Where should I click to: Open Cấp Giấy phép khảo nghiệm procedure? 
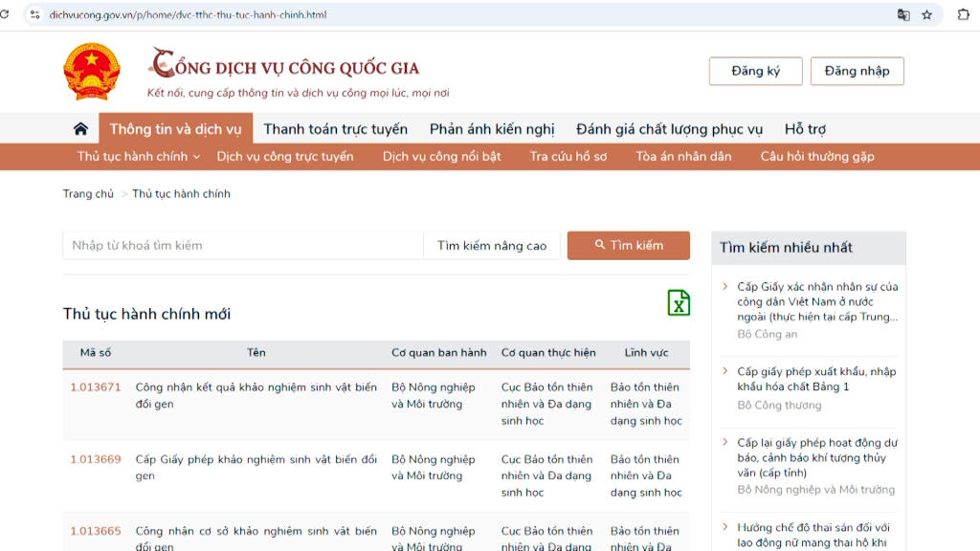point(256,467)
